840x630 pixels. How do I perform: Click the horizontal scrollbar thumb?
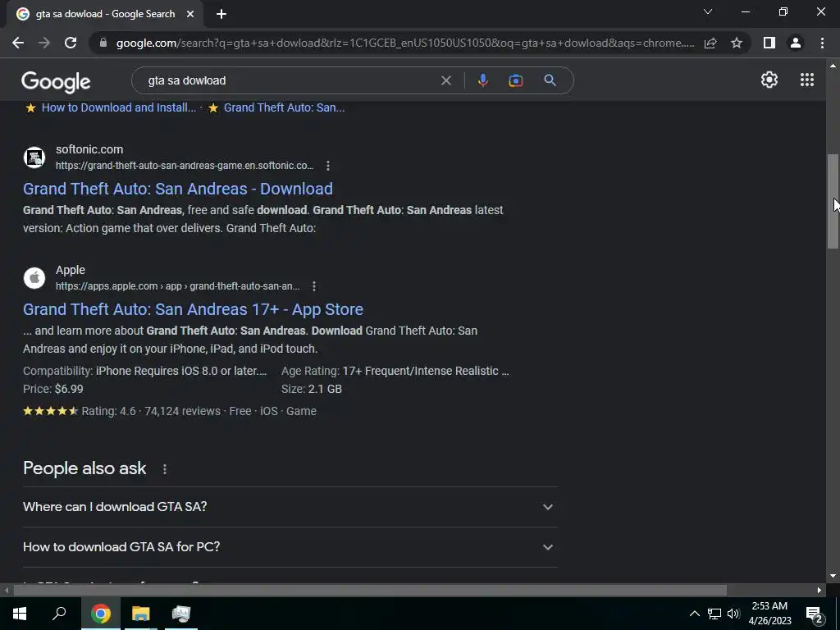coord(370,591)
